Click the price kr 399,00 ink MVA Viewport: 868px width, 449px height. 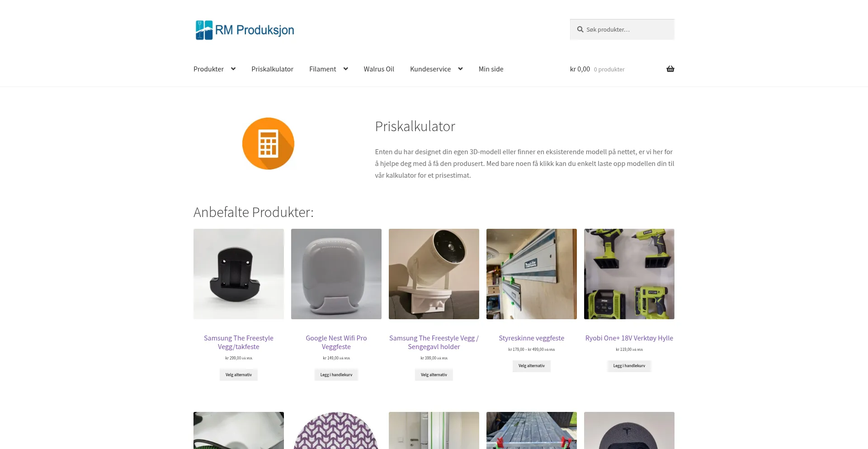pos(434,358)
